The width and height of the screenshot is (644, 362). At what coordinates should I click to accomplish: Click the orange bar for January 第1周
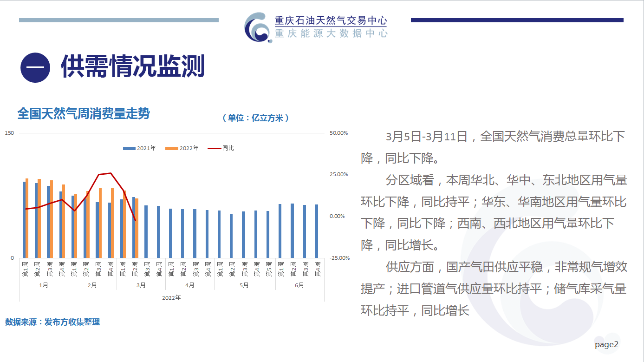pyautogui.click(x=27, y=218)
